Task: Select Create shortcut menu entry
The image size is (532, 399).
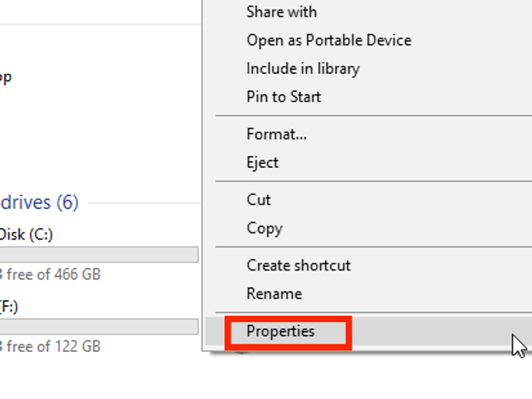Action: pos(298,266)
